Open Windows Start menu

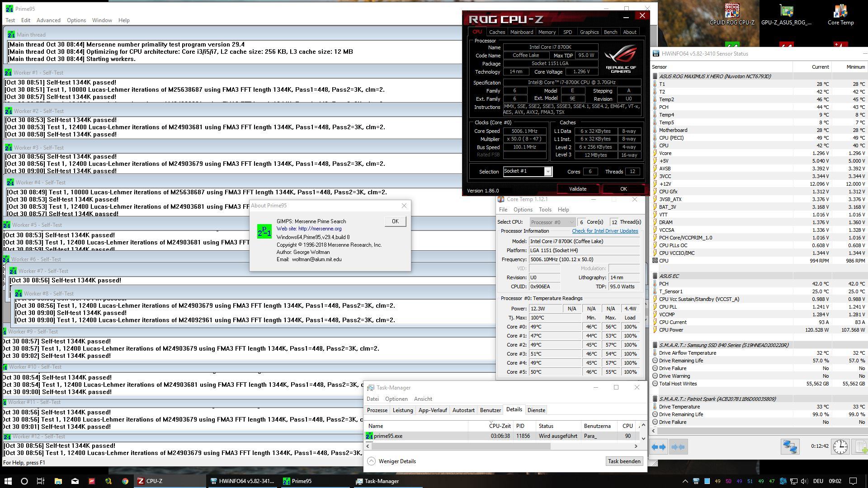pos(8,481)
